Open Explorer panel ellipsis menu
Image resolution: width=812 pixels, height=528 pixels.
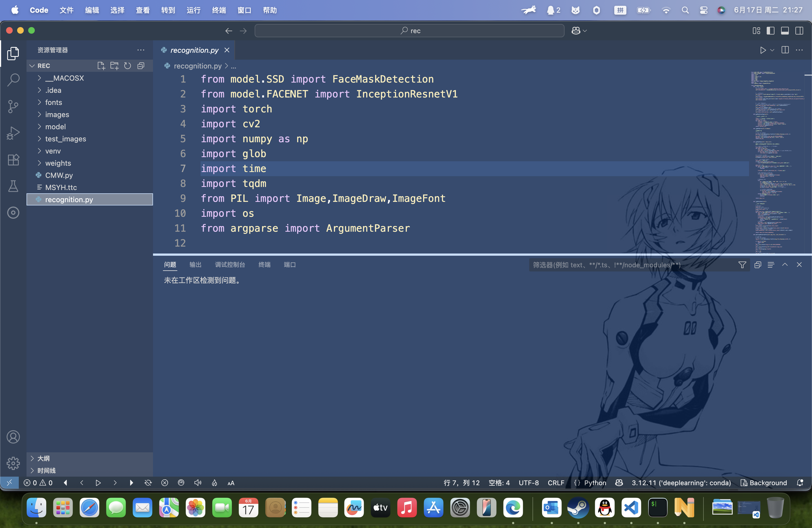(141, 50)
